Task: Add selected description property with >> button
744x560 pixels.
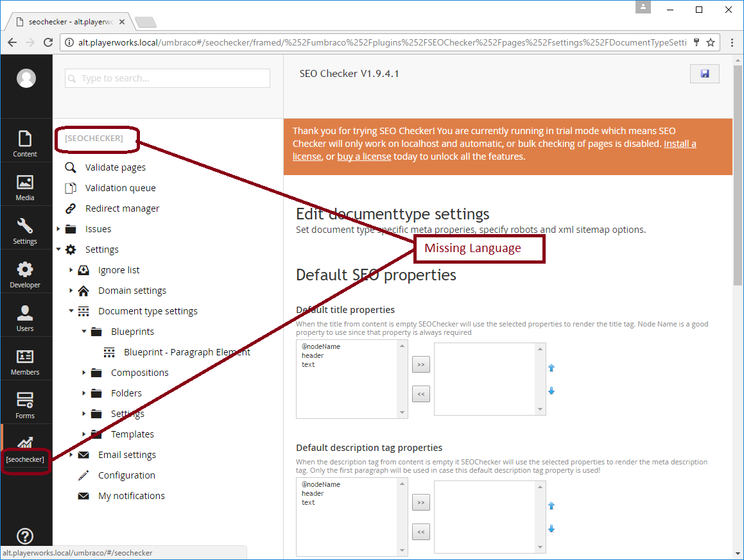Action: tap(421, 503)
